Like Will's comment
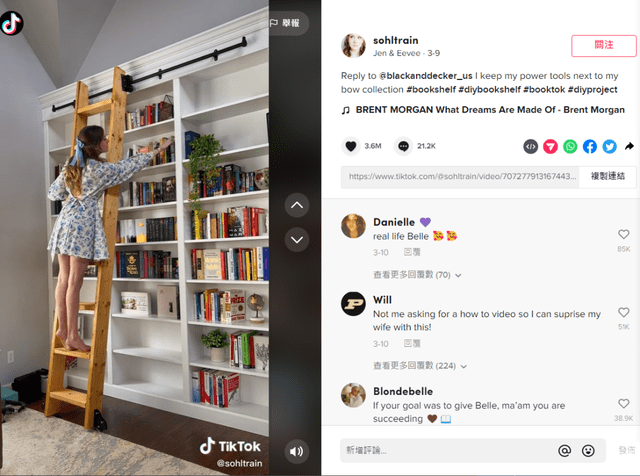This screenshot has height=476, width=640. click(623, 312)
